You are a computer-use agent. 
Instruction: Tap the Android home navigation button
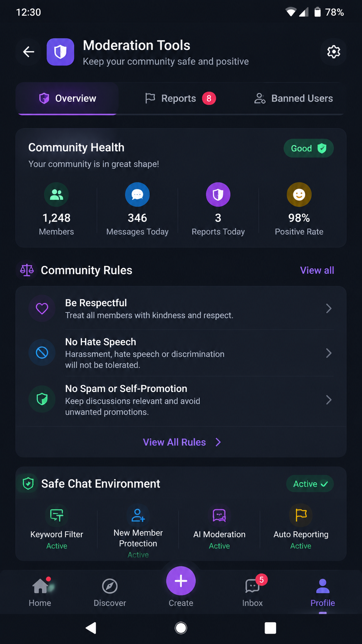pos(181,628)
